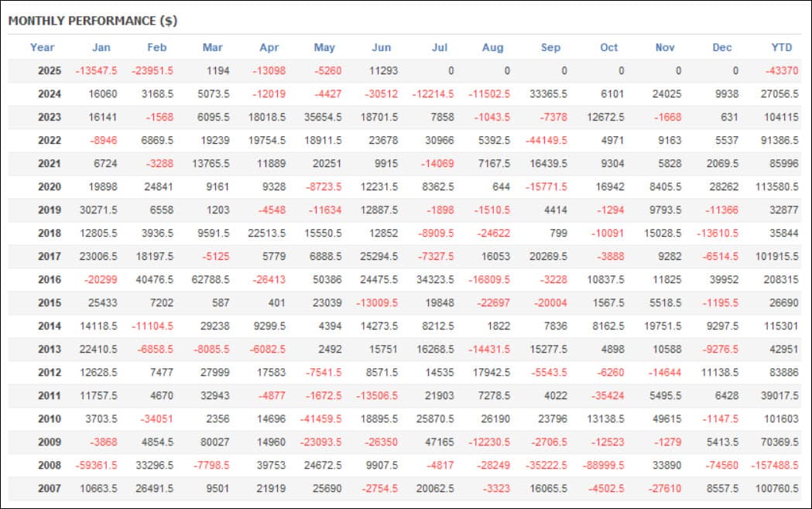Click the Jan column header

(101, 48)
